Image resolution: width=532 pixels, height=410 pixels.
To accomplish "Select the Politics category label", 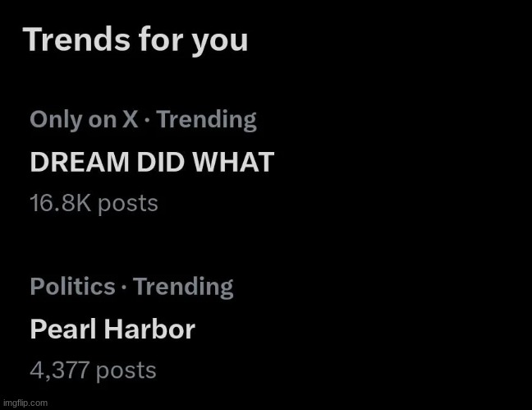I will pos(72,287).
